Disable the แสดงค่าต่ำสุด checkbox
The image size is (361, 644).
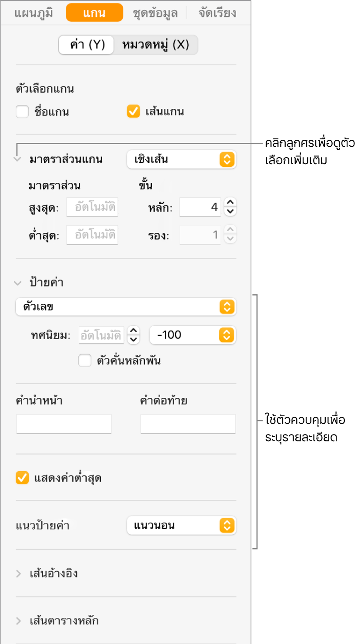coord(22,479)
